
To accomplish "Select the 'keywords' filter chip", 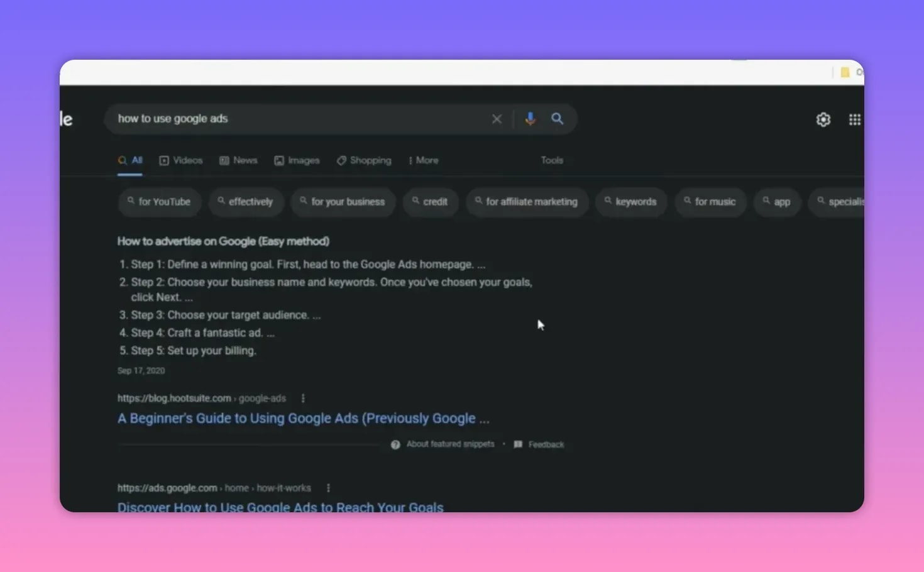I will tap(630, 202).
